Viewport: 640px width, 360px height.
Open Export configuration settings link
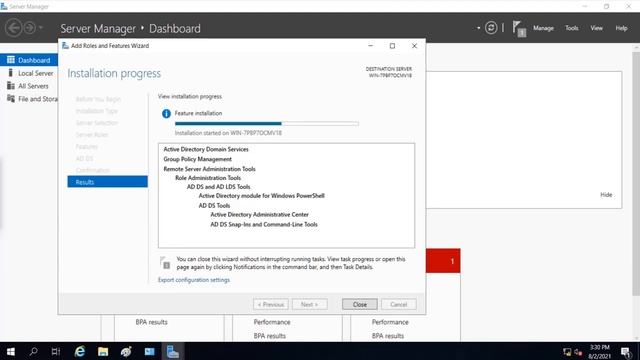(x=193, y=280)
